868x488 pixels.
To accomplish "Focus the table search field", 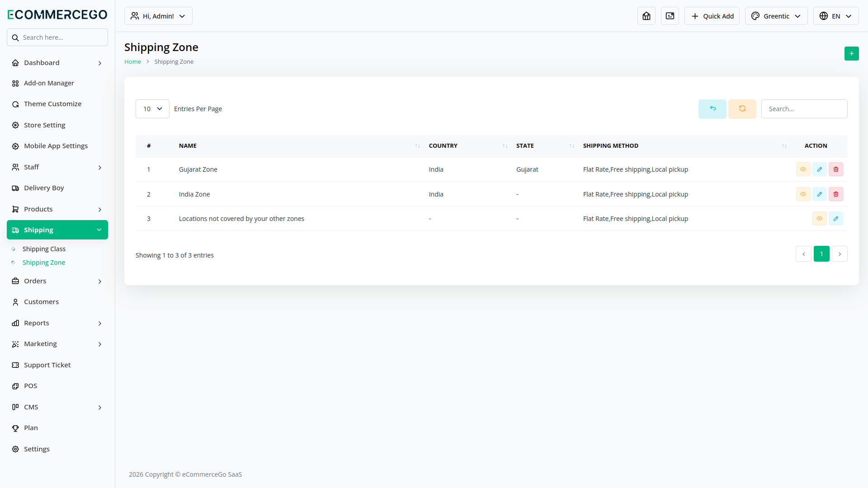I will pos(804,109).
